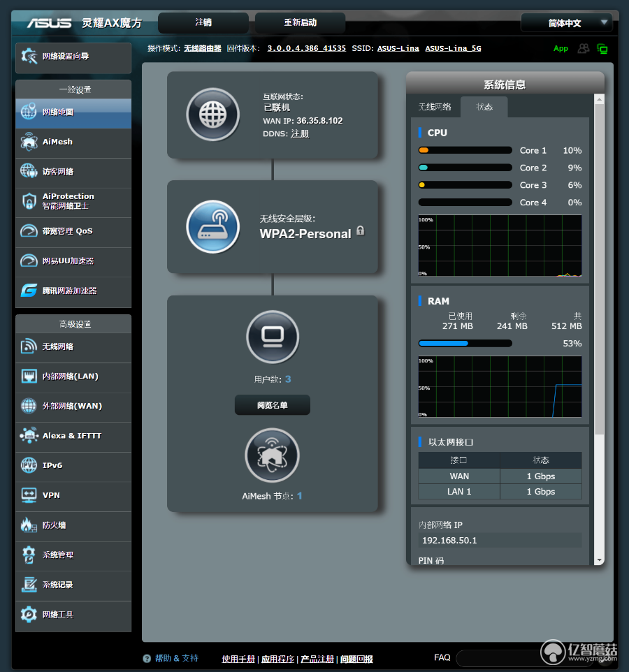Select the Network Map globe icon
Viewport: 629px width, 672px height.
point(29,112)
